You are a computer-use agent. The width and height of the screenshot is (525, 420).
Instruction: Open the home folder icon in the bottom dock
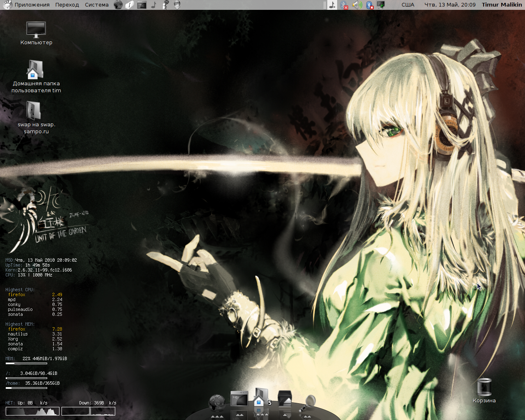[259, 397]
